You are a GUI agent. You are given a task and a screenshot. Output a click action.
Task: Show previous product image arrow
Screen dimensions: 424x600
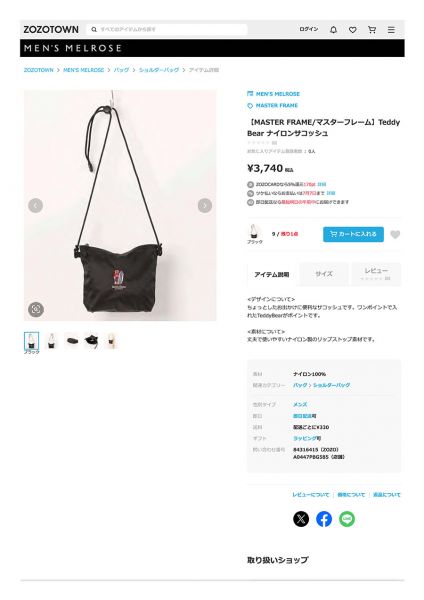(35, 205)
